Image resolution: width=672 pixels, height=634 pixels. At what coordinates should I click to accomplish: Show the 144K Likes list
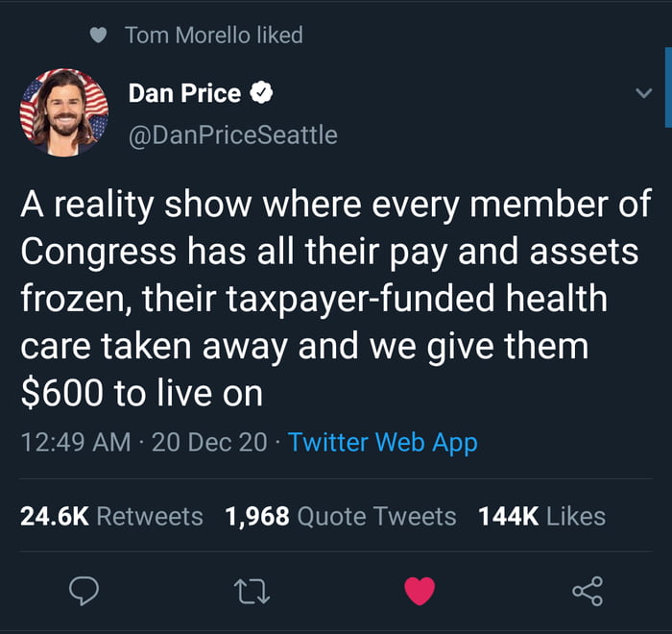(x=541, y=516)
